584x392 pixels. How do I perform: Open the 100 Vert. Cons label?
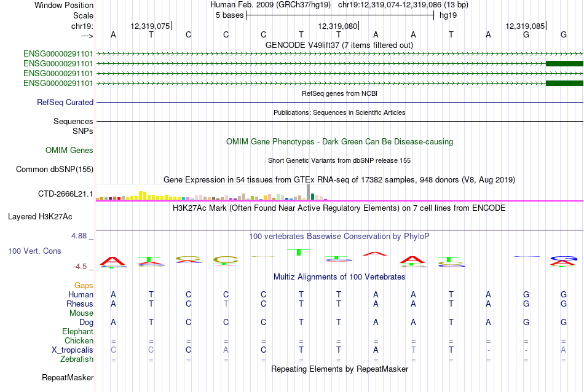pyautogui.click(x=34, y=251)
